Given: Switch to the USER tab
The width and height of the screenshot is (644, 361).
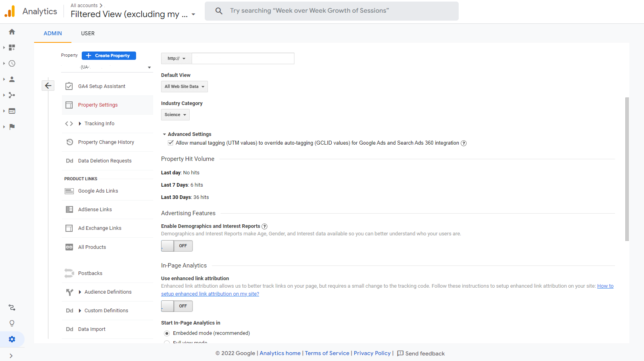Looking at the screenshot, I should click(x=88, y=33).
